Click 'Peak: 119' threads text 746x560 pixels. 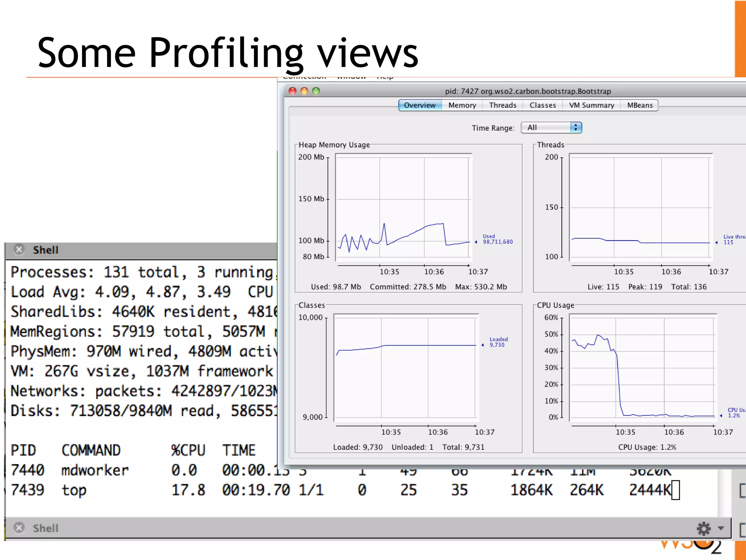tap(645, 287)
